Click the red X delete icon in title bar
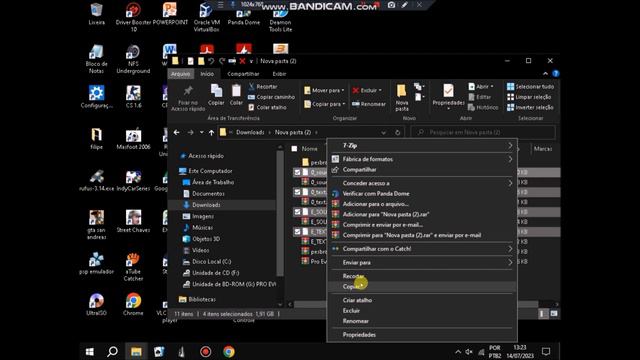This screenshot has height=360, width=640. (242, 61)
